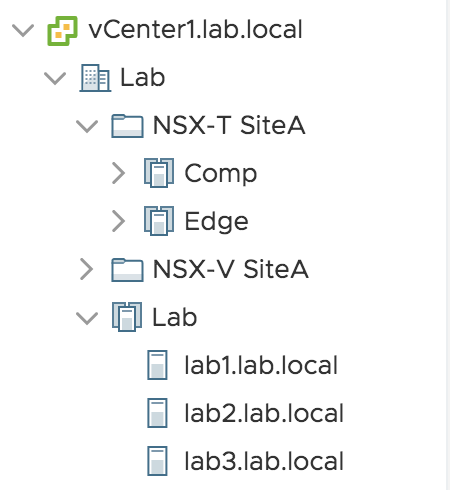Collapse the NSX-T SiteA folder
The width and height of the screenshot is (450, 490).
coord(87,126)
